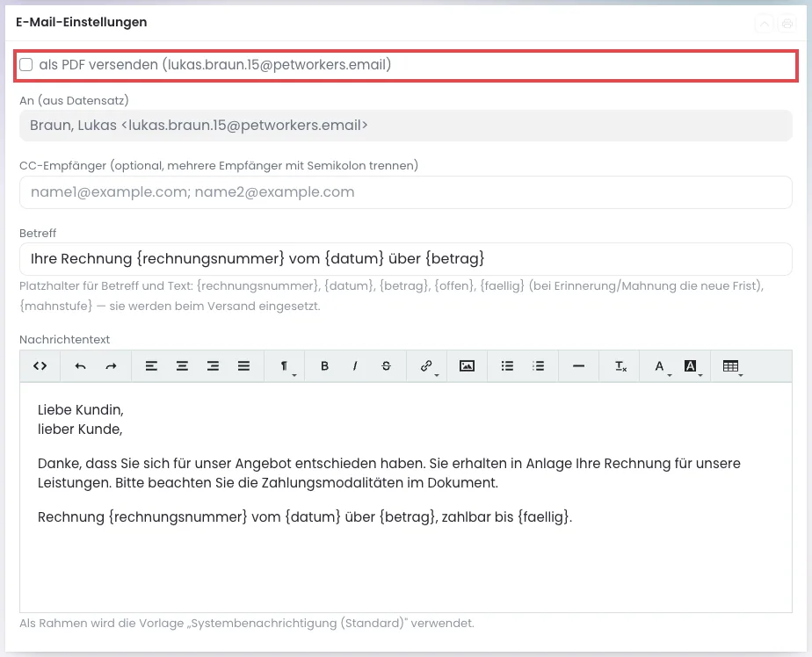Click 'lieber Kunde,' line in message body
812x657 pixels.
click(x=80, y=430)
